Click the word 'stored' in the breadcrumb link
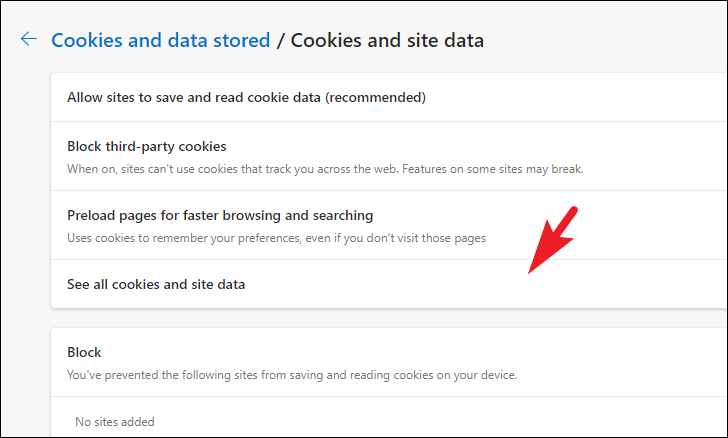This screenshot has height=438, width=728. (241, 40)
